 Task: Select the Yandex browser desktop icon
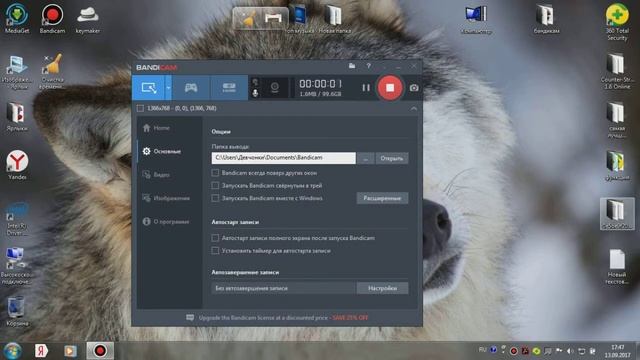(x=17, y=165)
